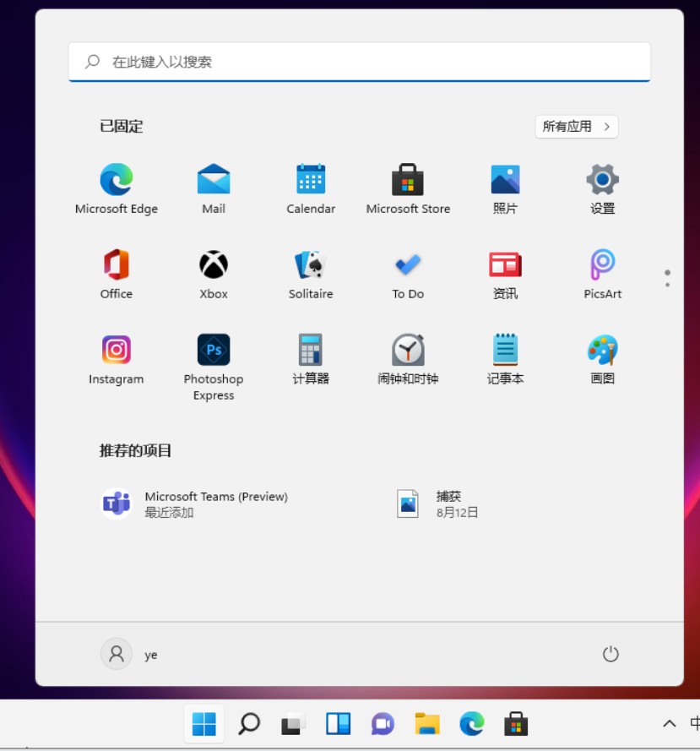Launch Photoshop Express
Viewport: 700px width, 751px height.
(x=213, y=350)
